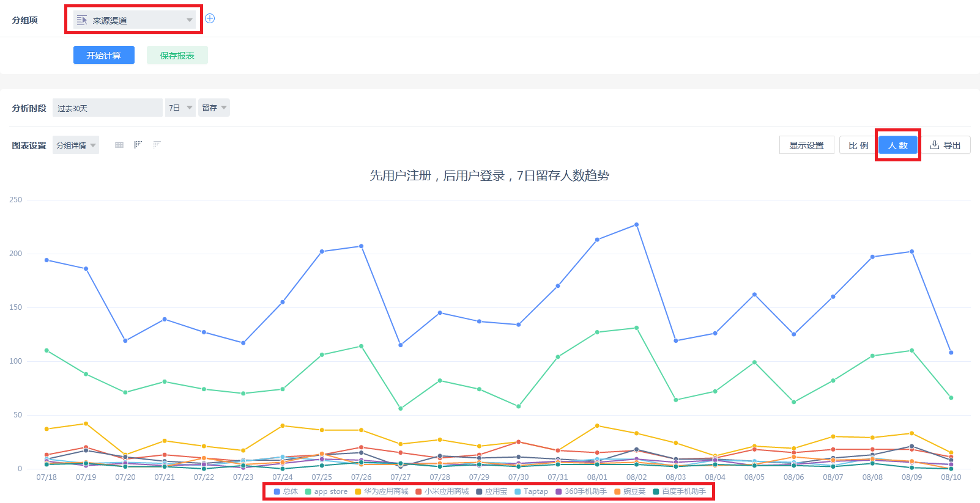Click the 过去30天 date range field
980x503 pixels.
click(x=108, y=108)
